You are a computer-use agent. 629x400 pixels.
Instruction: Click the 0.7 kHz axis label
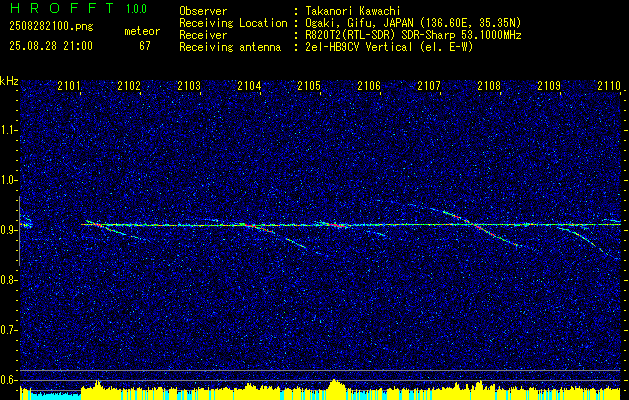click(9, 330)
